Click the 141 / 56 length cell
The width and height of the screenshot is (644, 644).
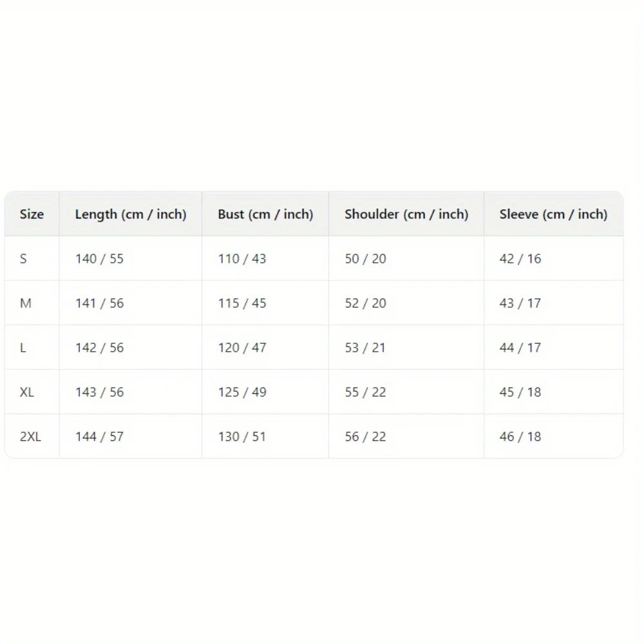99,303
